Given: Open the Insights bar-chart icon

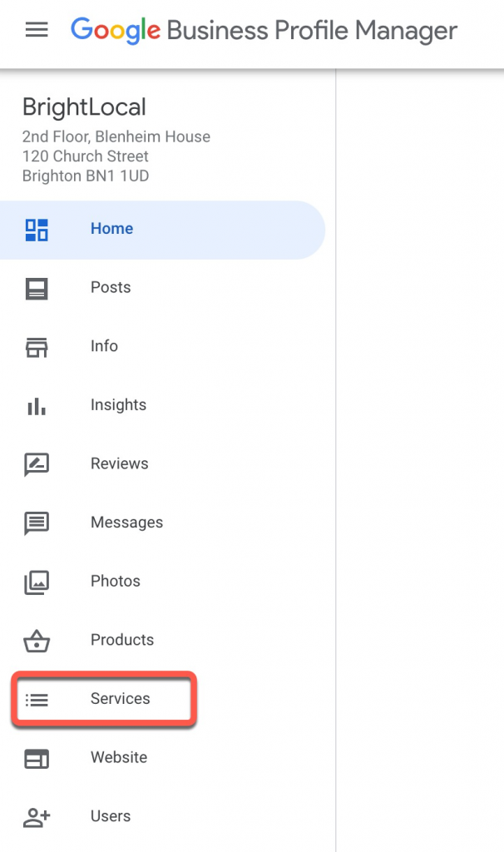Looking at the screenshot, I should point(37,405).
